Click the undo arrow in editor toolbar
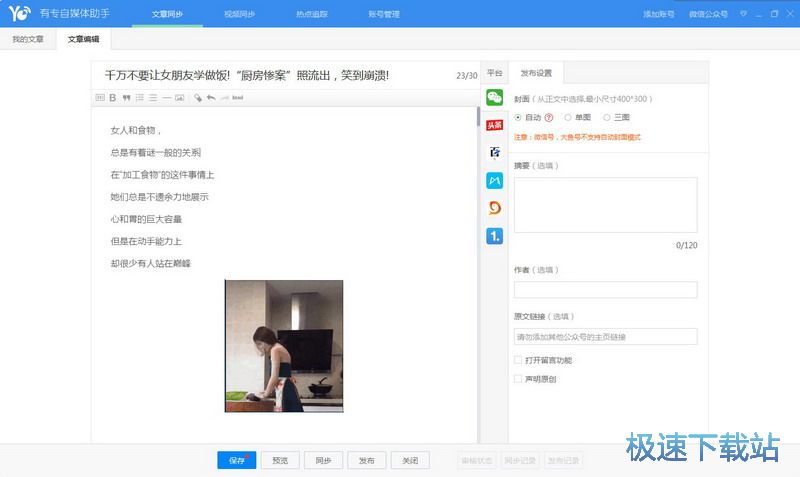800x477 pixels. pyautogui.click(x=211, y=98)
